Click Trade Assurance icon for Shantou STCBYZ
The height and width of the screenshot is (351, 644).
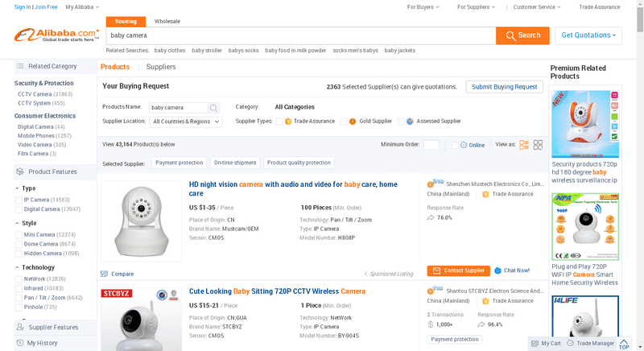pyautogui.click(x=485, y=301)
